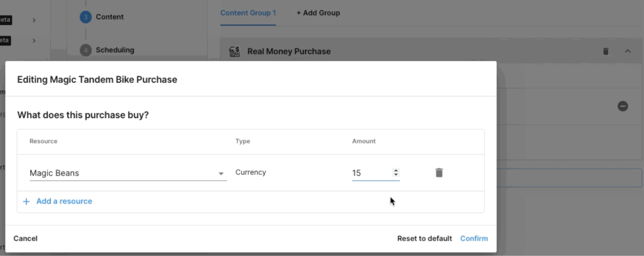Click the Real Money Purchase cash icon
This screenshot has height=256, width=644.
(x=234, y=51)
